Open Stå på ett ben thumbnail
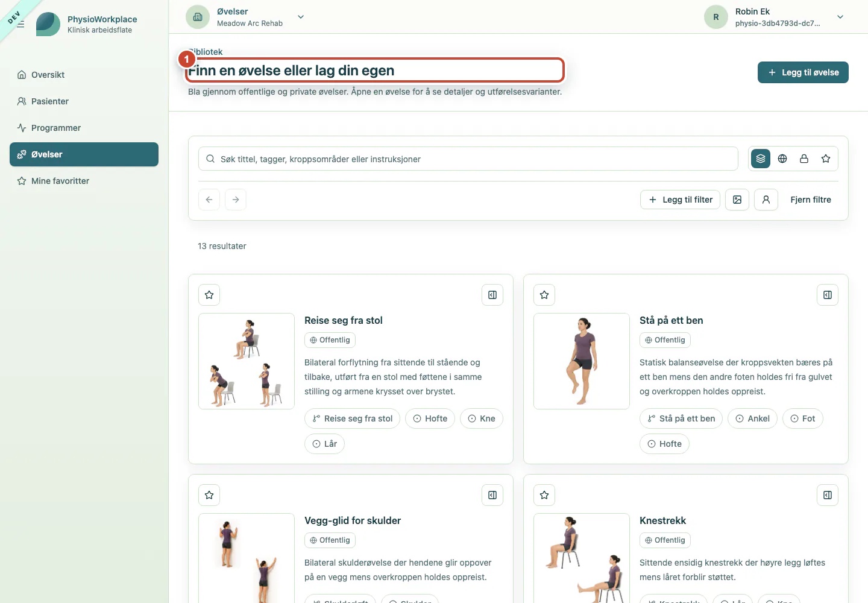The width and height of the screenshot is (868, 603). tap(582, 361)
